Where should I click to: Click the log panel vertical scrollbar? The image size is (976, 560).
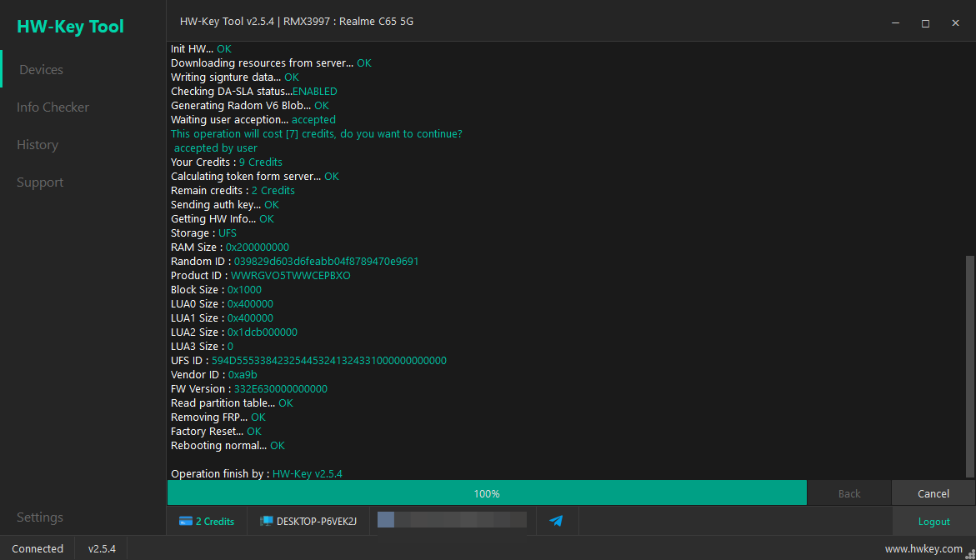pos(970,366)
